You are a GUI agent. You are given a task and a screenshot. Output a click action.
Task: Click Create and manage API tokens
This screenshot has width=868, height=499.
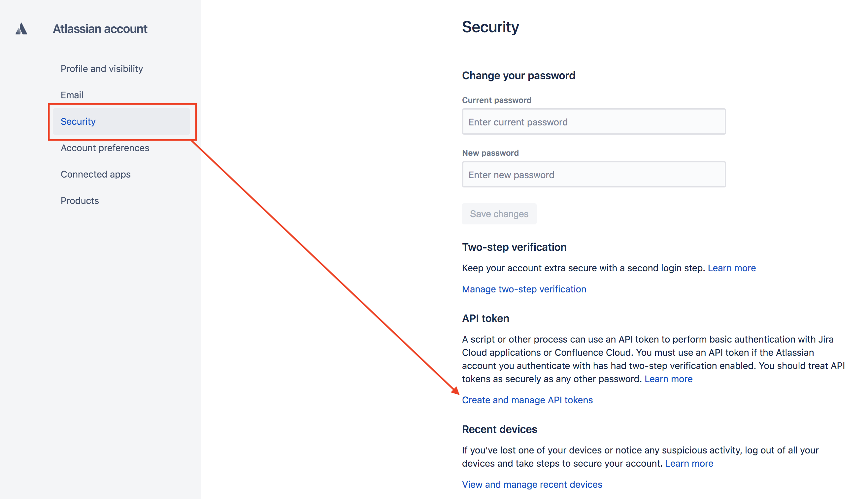(527, 400)
